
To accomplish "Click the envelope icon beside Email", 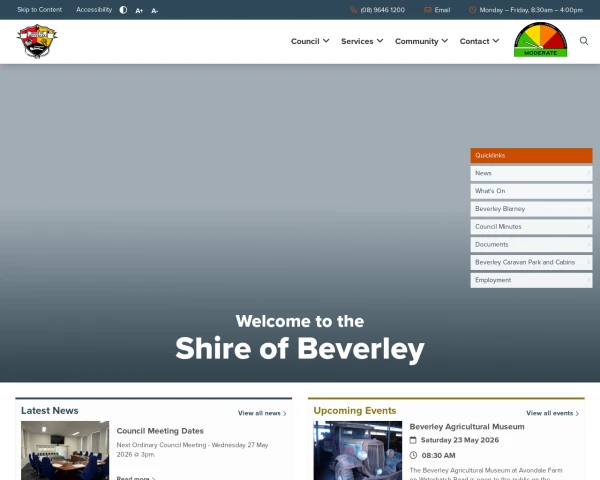I will point(428,10).
